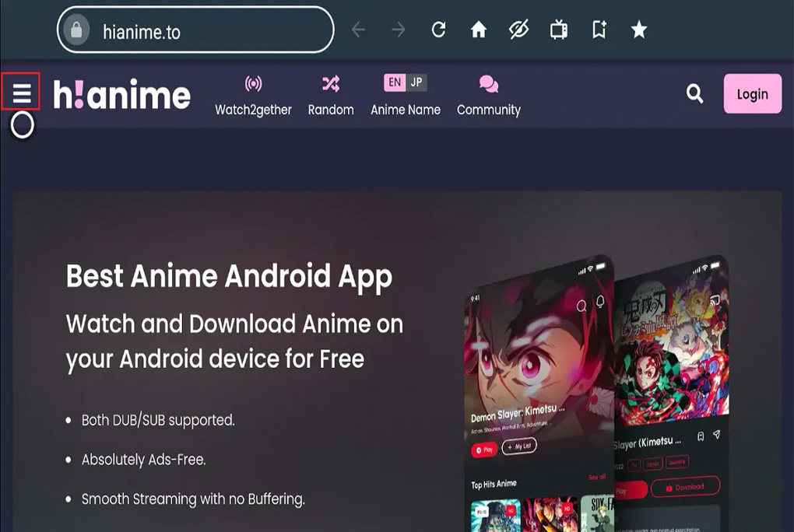Add a bookmark using the bookmark icon

[599, 29]
